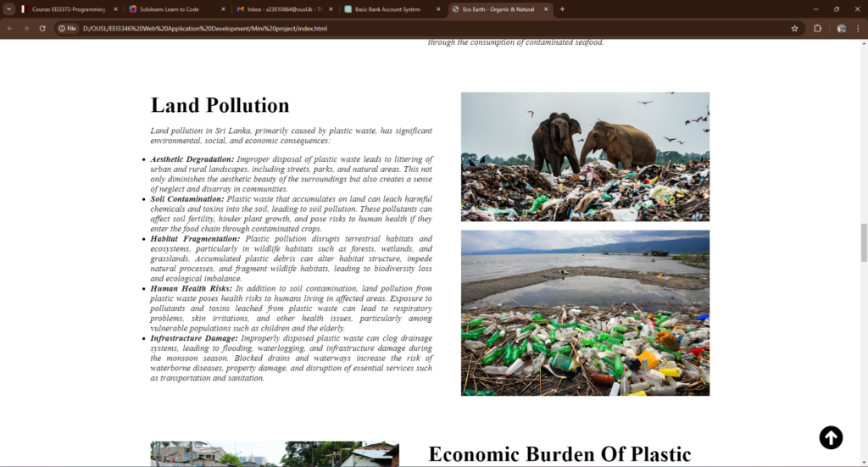Screen dimensions: 868x467
Task: Minimize the browser window
Action: [x=815, y=9]
